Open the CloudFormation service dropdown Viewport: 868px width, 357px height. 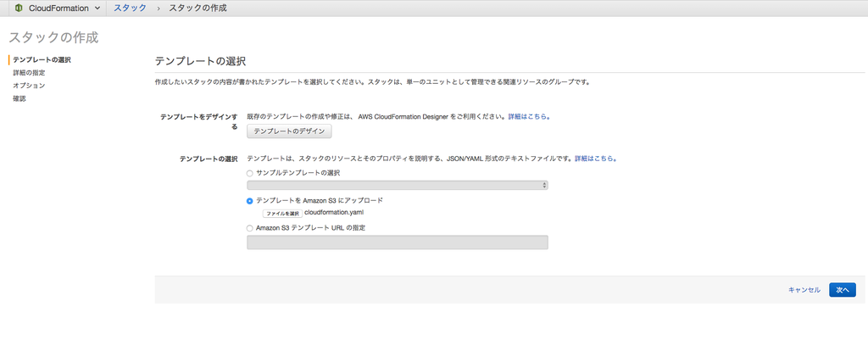(x=64, y=8)
